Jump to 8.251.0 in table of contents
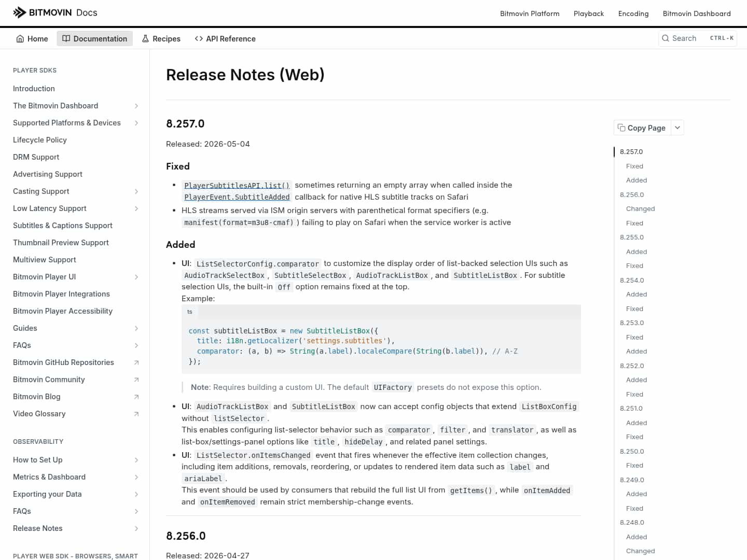747x560 pixels. tap(631, 409)
